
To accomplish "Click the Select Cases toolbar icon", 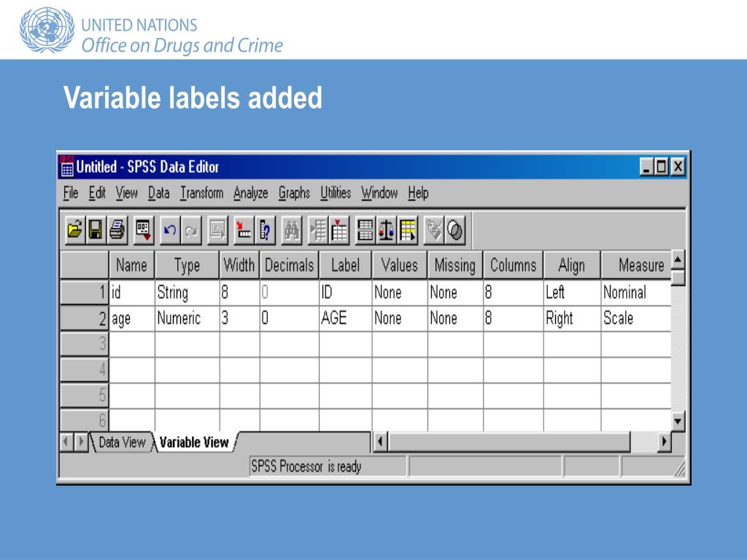I will (408, 231).
